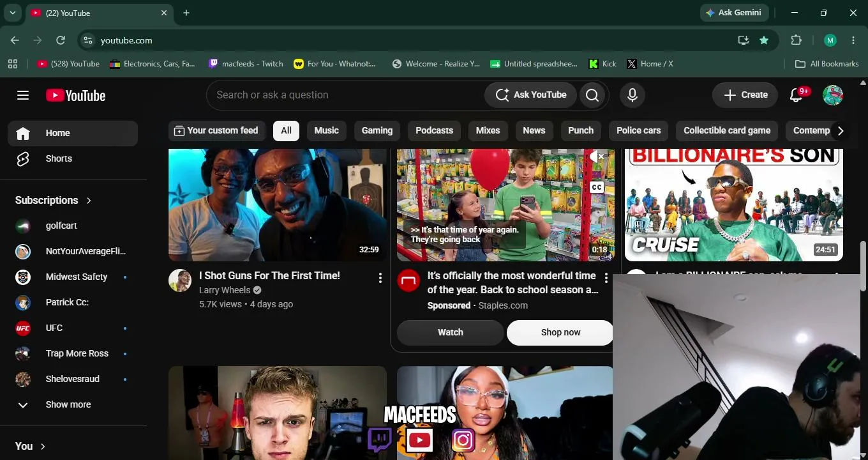Viewport: 868px width, 460px height.
Task: Open the Kick bookmark
Action: (602, 64)
